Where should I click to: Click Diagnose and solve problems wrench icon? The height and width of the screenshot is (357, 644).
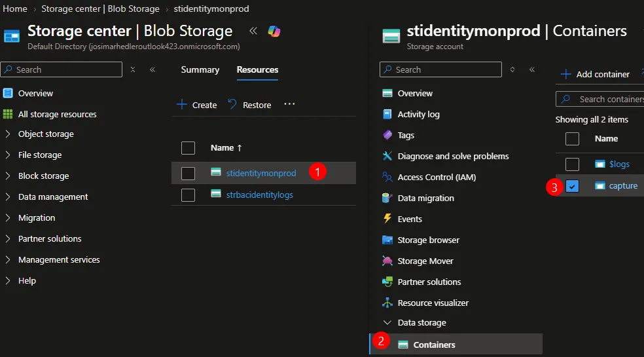[x=387, y=155]
